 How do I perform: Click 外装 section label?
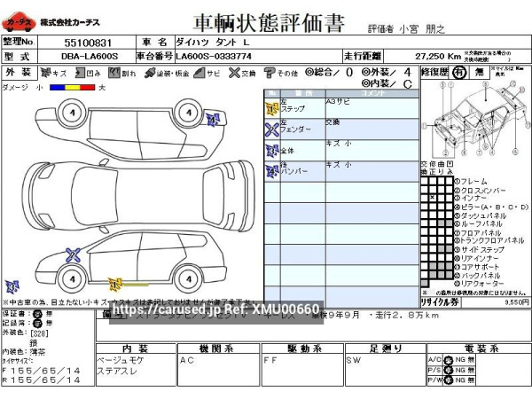click(x=19, y=73)
